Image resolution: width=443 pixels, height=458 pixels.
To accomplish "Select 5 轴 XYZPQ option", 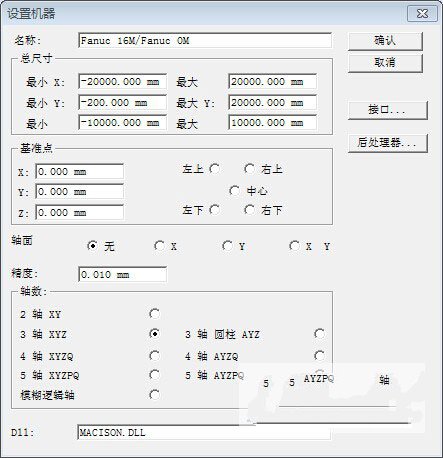I will [154, 375].
